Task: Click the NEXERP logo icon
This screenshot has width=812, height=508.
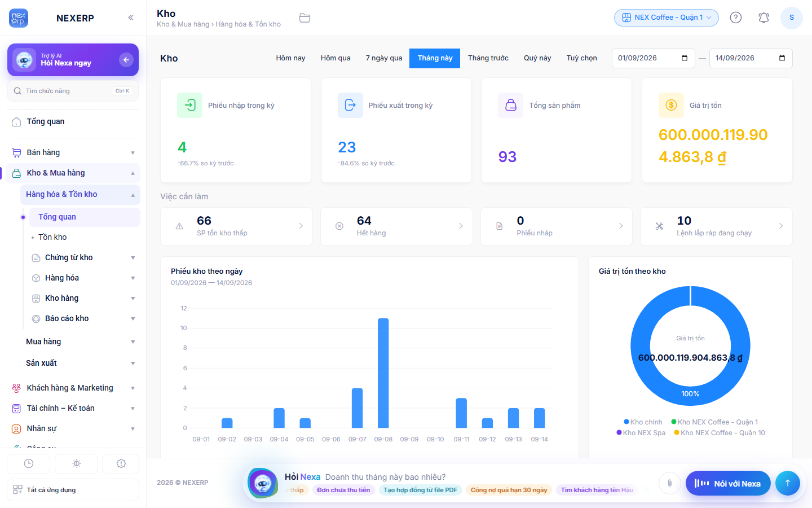Action: [x=19, y=18]
